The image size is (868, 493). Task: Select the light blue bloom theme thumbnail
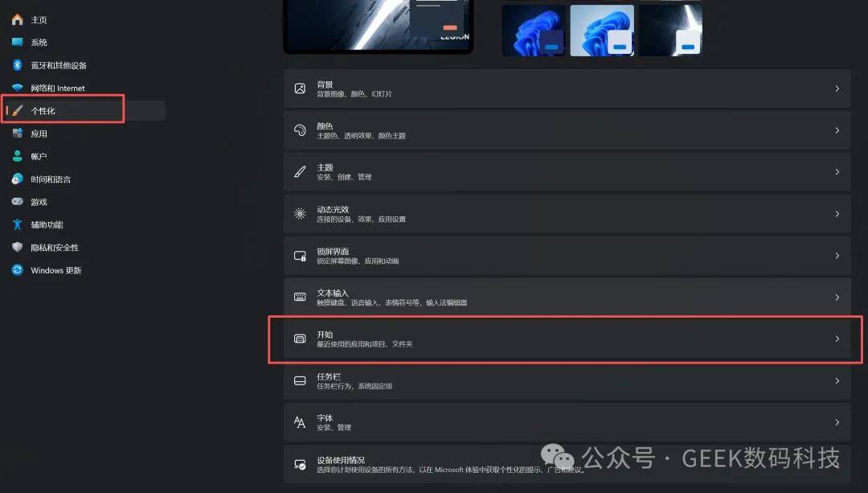tap(602, 31)
